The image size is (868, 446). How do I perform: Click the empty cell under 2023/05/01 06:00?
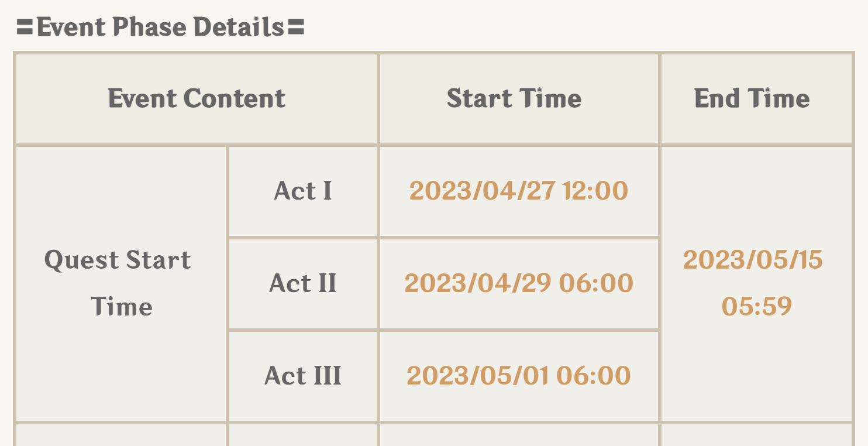coord(519,435)
